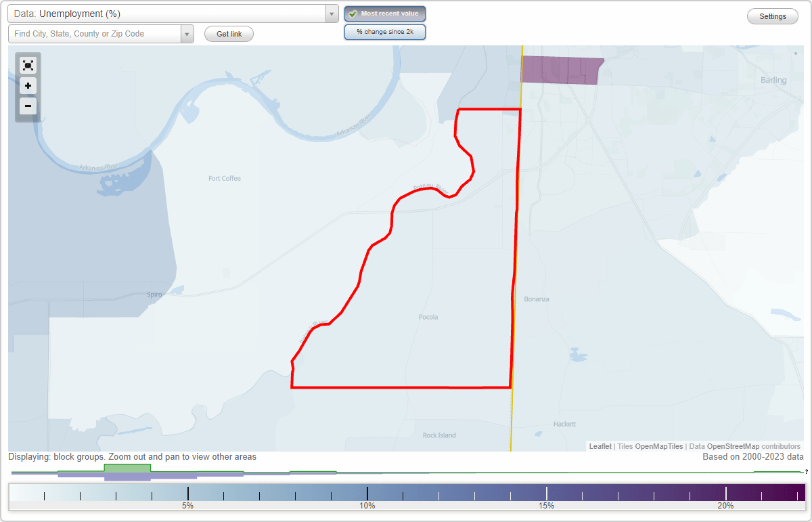812x522 pixels.
Task: Open the Settings button
Action: [773, 17]
